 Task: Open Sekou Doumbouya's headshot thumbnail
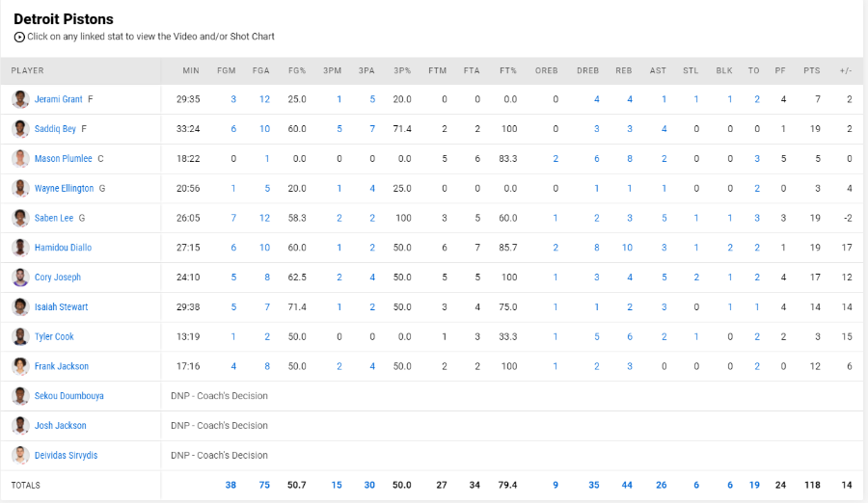[20, 396]
